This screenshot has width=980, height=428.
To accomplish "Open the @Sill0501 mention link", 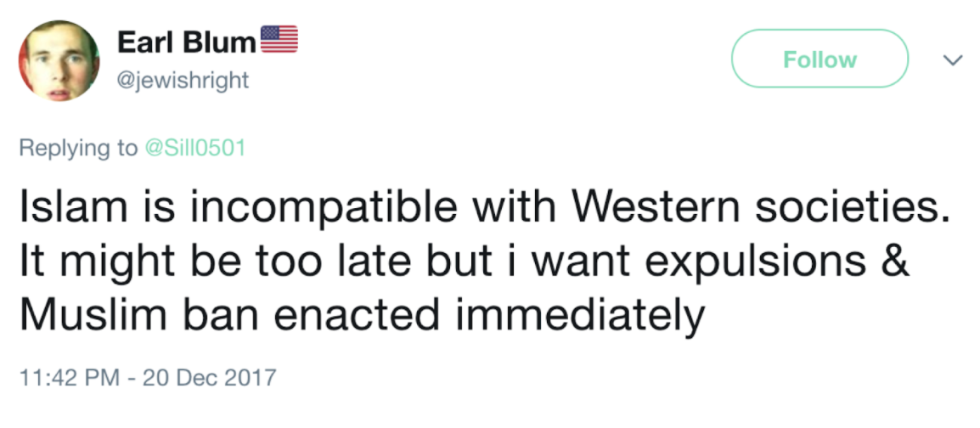I will [194, 148].
